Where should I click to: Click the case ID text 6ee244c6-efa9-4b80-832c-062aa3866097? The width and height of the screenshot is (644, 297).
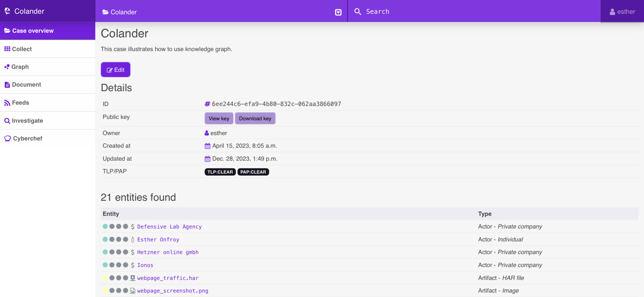click(x=276, y=104)
